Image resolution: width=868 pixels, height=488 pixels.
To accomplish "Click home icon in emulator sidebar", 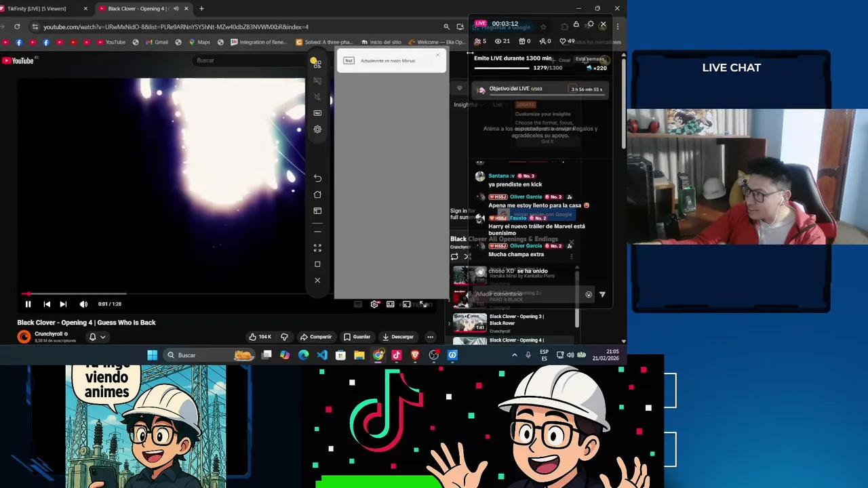I will (317, 195).
